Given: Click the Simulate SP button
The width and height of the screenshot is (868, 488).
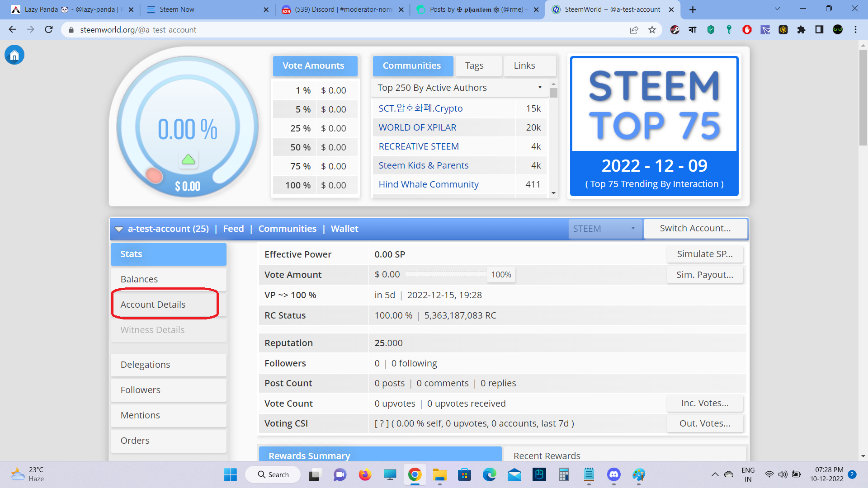Looking at the screenshot, I should [x=704, y=254].
